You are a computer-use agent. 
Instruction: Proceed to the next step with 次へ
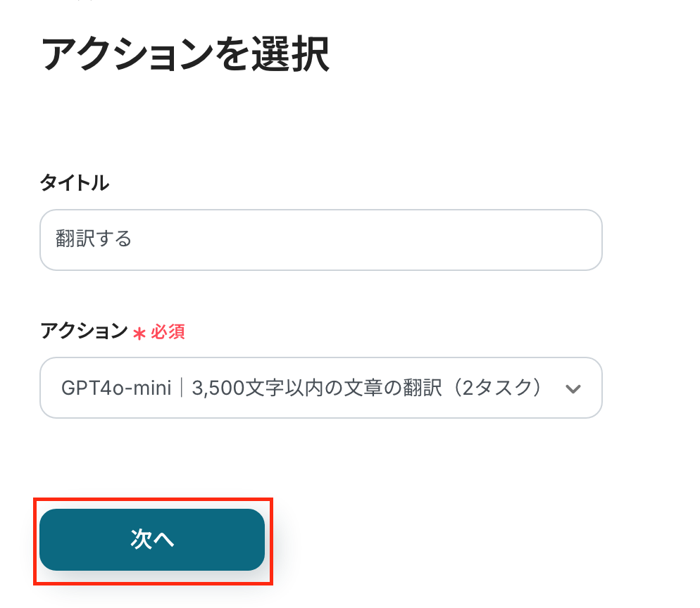[x=152, y=540]
